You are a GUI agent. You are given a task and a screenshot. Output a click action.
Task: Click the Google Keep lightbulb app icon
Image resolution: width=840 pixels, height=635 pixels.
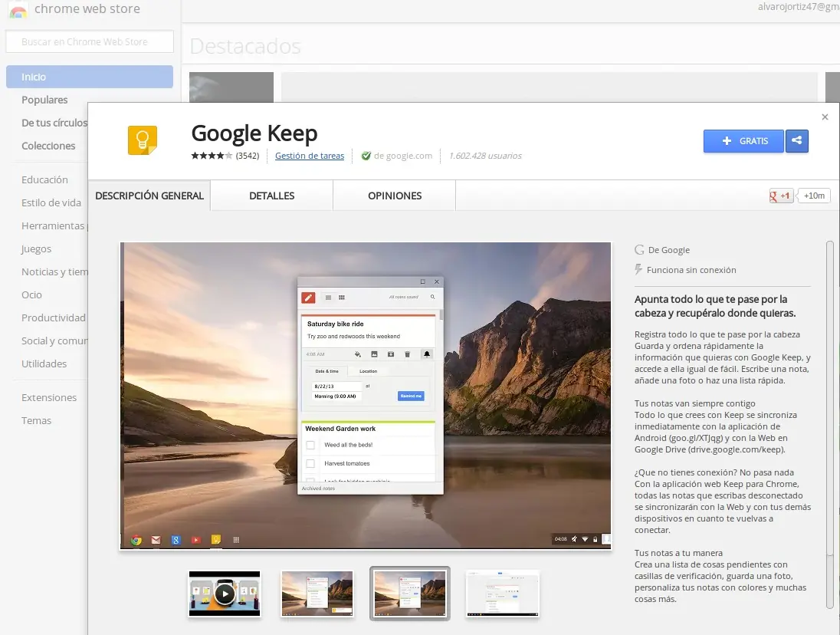(x=142, y=140)
